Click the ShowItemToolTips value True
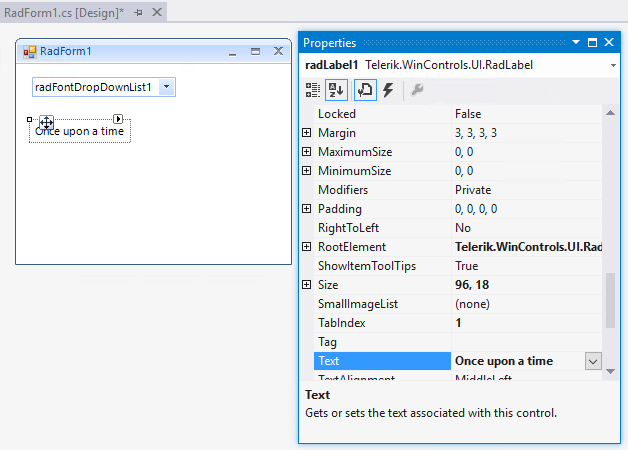628x450 pixels. 467,266
